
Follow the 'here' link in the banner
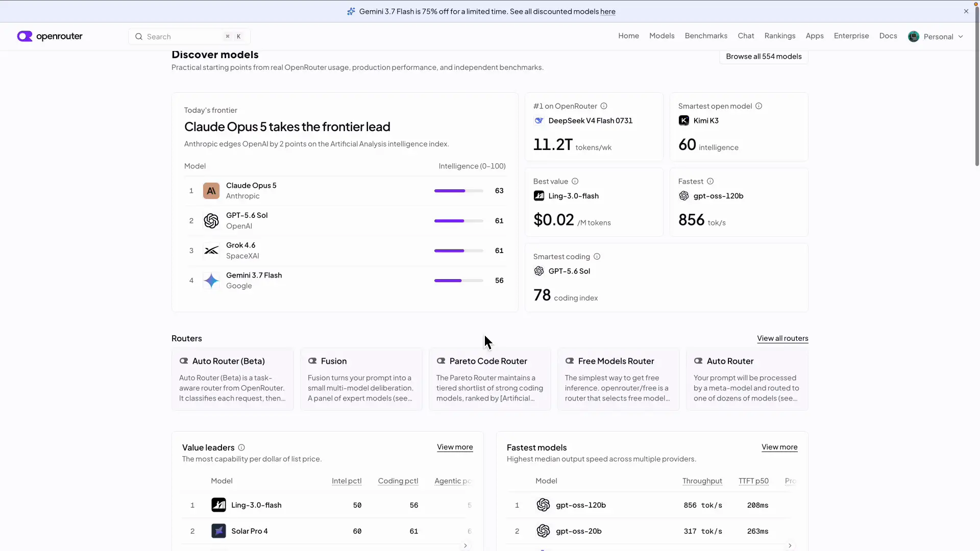click(x=608, y=12)
